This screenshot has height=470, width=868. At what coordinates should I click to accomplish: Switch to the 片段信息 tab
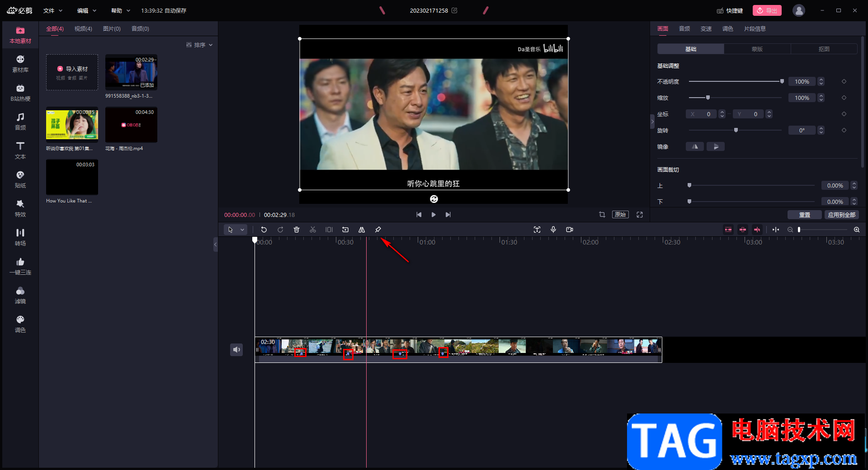point(755,28)
